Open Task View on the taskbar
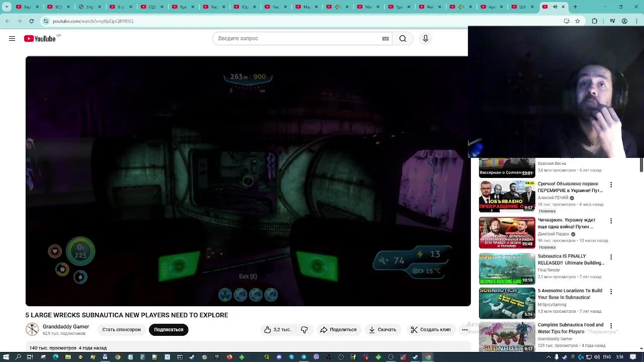 (30, 357)
